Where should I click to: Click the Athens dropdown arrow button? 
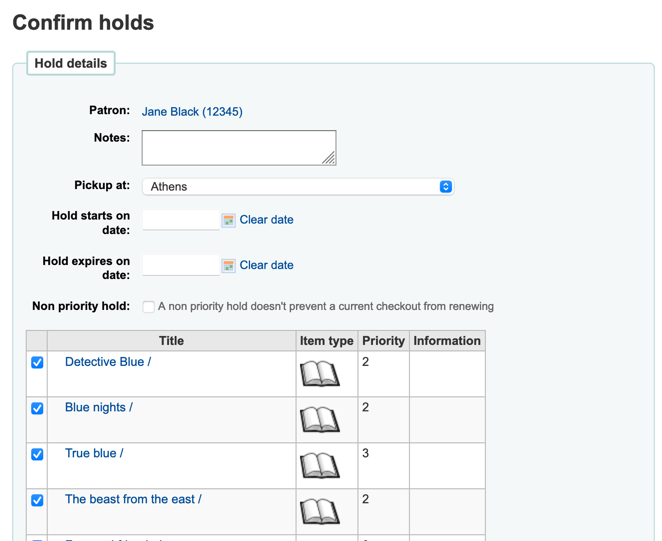coord(446,187)
